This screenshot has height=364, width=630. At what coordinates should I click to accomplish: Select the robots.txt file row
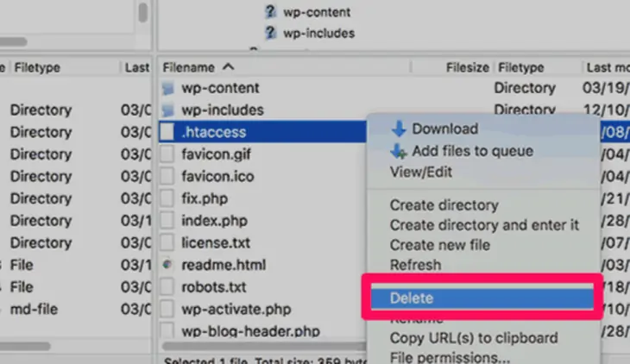click(x=216, y=287)
